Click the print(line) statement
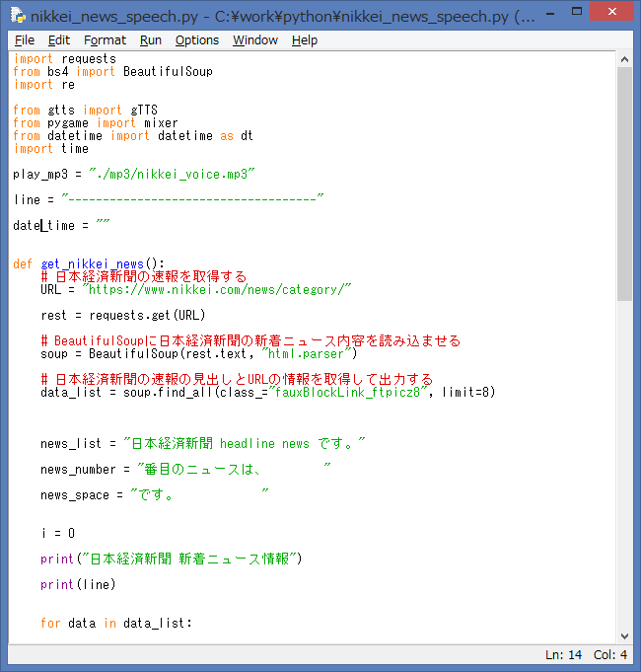Screen dimensions: 641x672 tap(78, 584)
